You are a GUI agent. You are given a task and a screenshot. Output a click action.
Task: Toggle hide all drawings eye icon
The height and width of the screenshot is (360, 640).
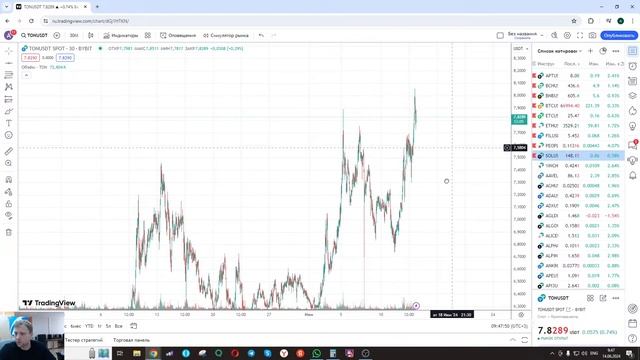[9, 216]
